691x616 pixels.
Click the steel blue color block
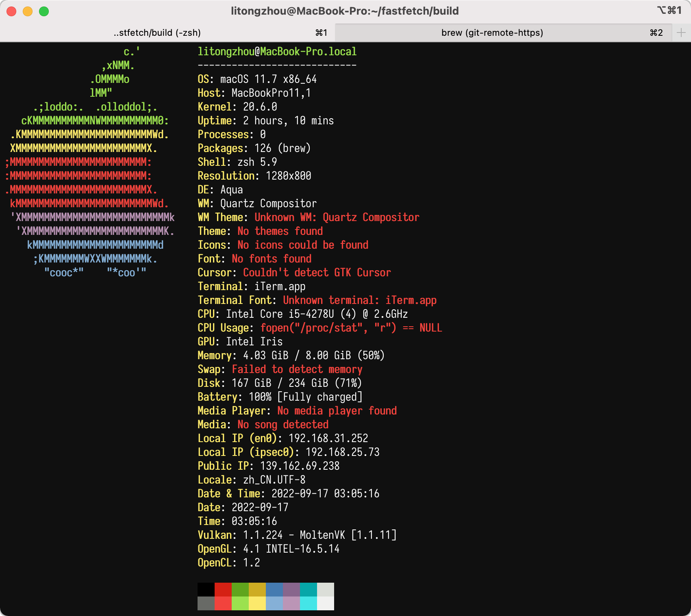pyautogui.click(x=274, y=590)
